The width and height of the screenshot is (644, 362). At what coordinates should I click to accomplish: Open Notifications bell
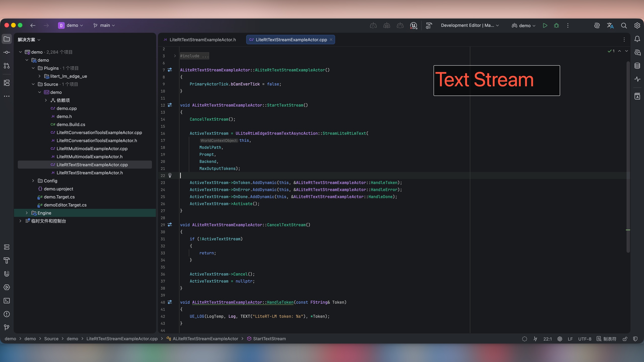pyautogui.click(x=637, y=39)
